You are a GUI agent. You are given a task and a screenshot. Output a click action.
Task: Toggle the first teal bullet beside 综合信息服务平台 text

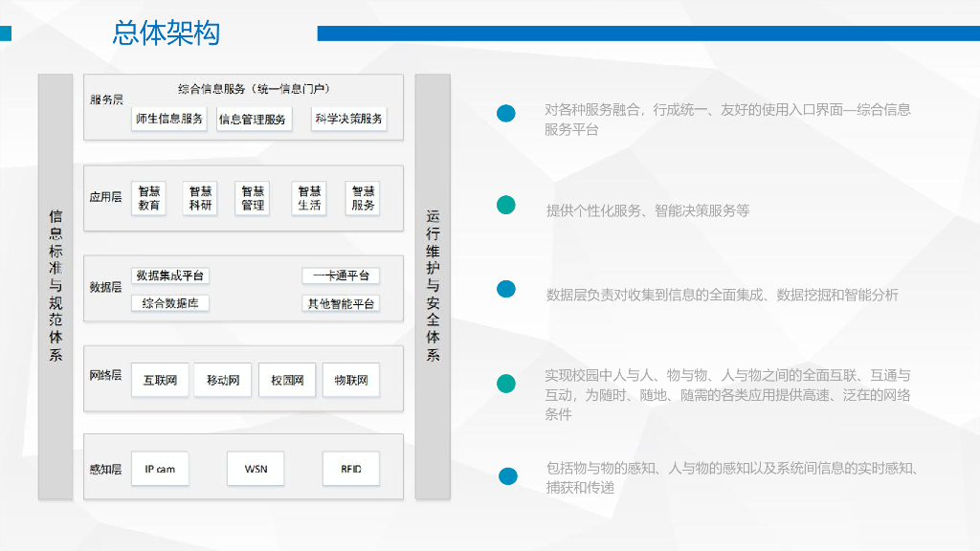(506, 113)
